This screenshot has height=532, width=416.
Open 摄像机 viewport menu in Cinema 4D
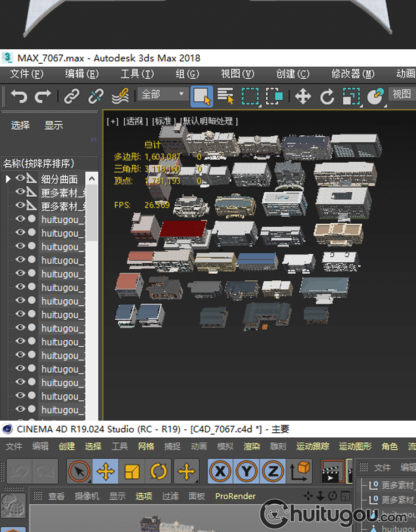point(87,497)
